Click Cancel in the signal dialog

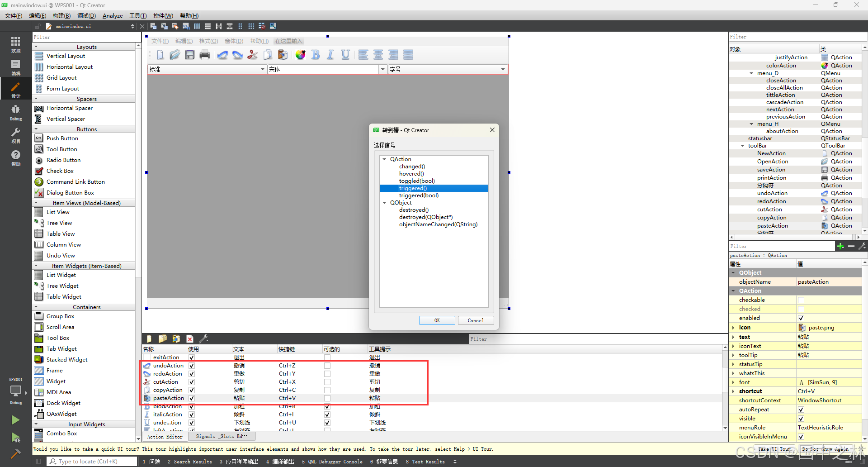point(475,320)
